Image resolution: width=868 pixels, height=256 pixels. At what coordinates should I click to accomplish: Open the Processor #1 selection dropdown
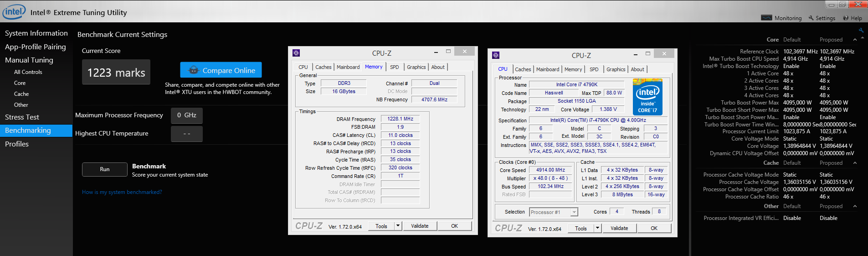[x=574, y=212]
